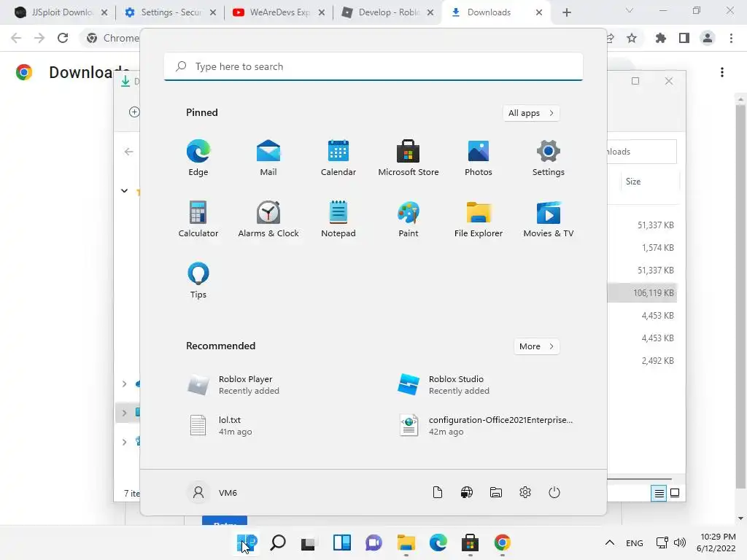747x560 pixels.
Task: Open the Calculator app
Action: 198,219
